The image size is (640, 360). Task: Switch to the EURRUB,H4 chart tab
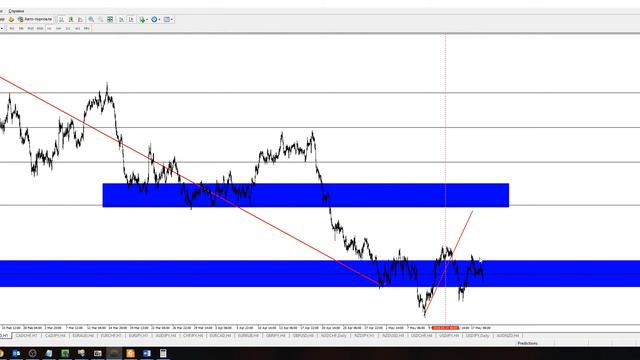coord(248,336)
